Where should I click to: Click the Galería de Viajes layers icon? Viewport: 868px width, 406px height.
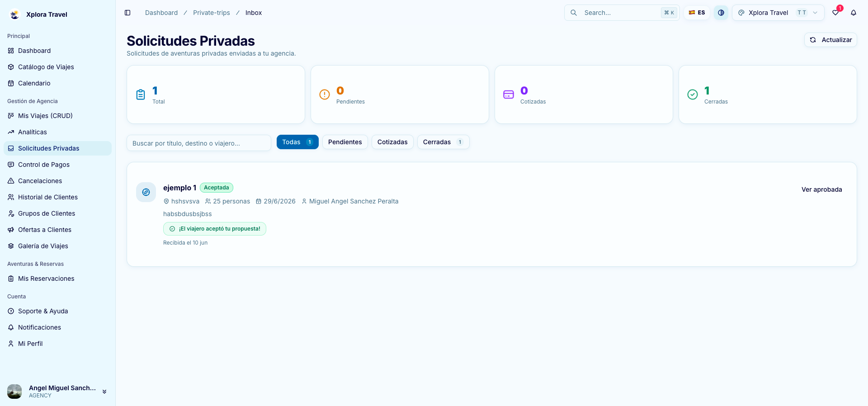coord(11,246)
